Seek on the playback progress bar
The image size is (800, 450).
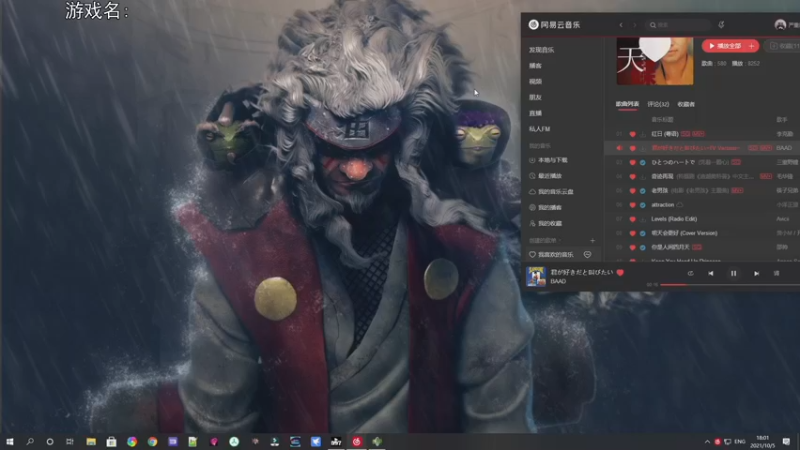pyautogui.click(x=730, y=285)
